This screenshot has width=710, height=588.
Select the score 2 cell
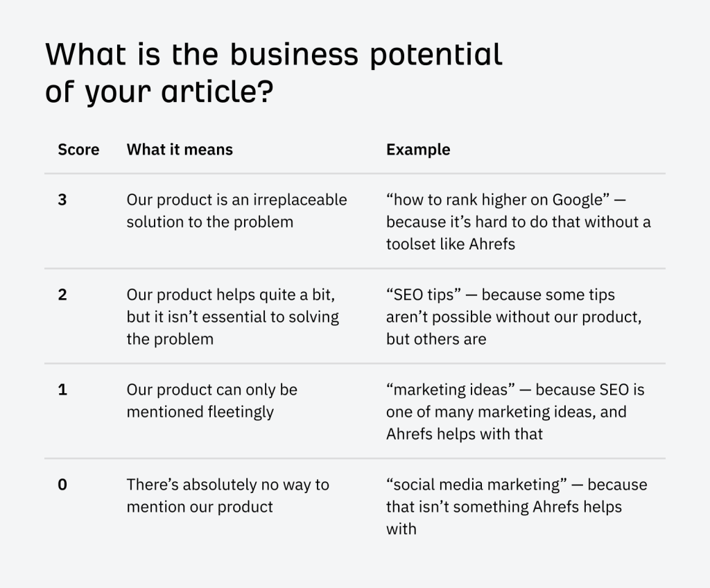[62, 295]
